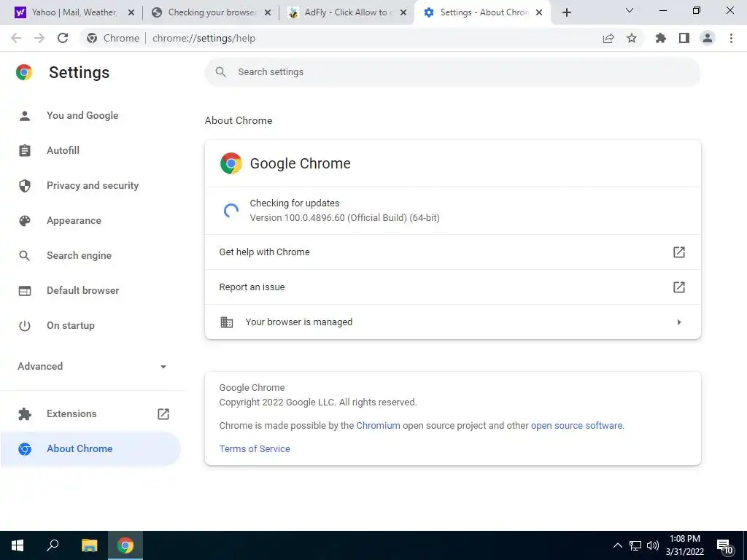Click the open-in-new icon next to Extensions
This screenshot has width=747, height=560.
(x=163, y=414)
